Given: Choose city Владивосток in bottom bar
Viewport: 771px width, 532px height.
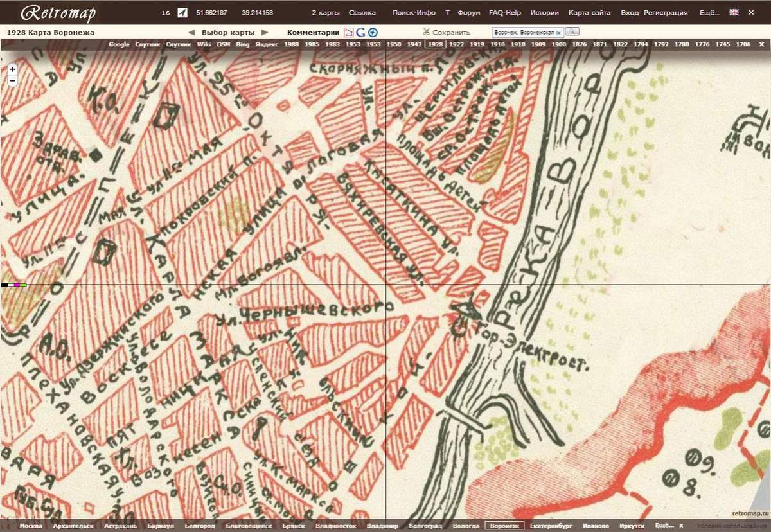Looking at the screenshot, I should (x=335, y=526).
